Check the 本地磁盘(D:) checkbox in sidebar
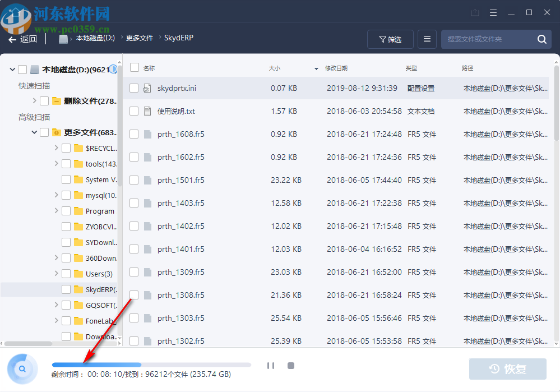This screenshot has height=392, width=560. pos(22,69)
